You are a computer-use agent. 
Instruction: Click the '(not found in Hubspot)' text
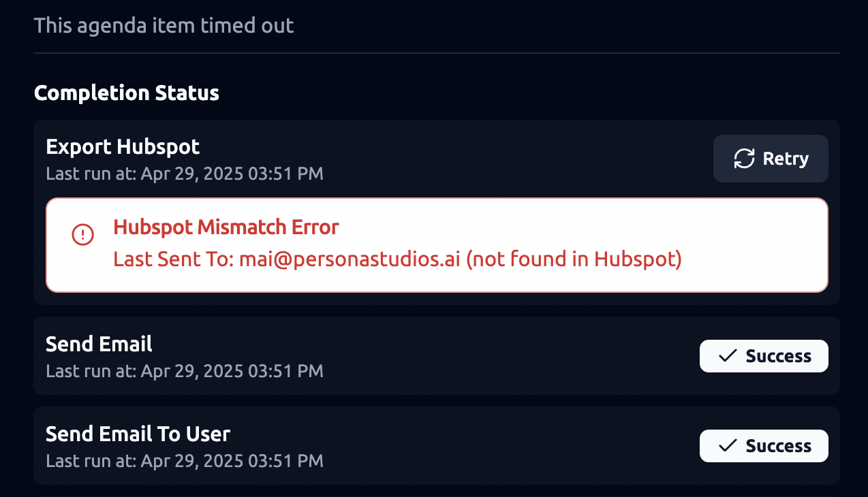click(574, 259)
